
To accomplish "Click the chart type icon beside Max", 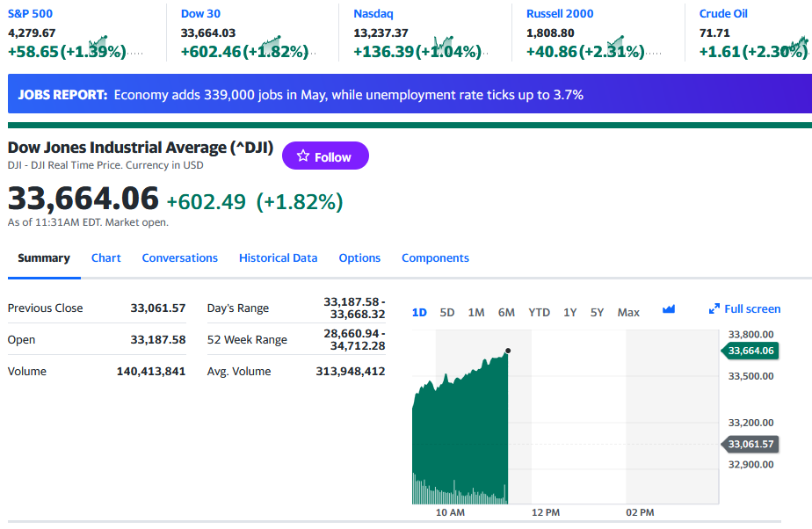I will coord(669,309).
